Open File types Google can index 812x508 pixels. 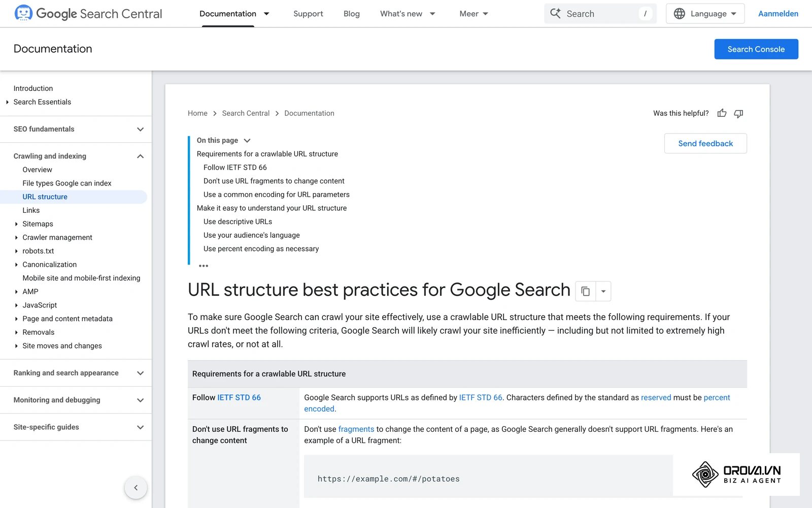tap(67, 183)
